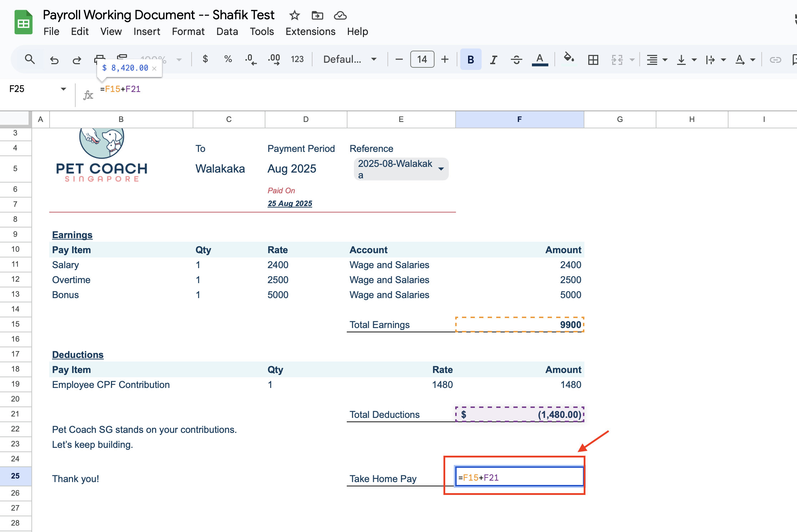Click the merge cells icon
The image size is (797, 532).
tap(617, 60)
